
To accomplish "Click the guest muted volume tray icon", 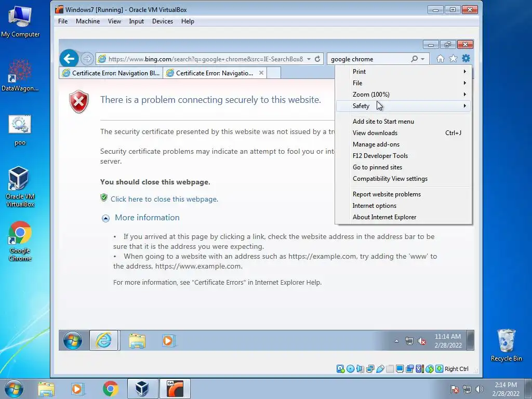I will [x=422, y=341].
